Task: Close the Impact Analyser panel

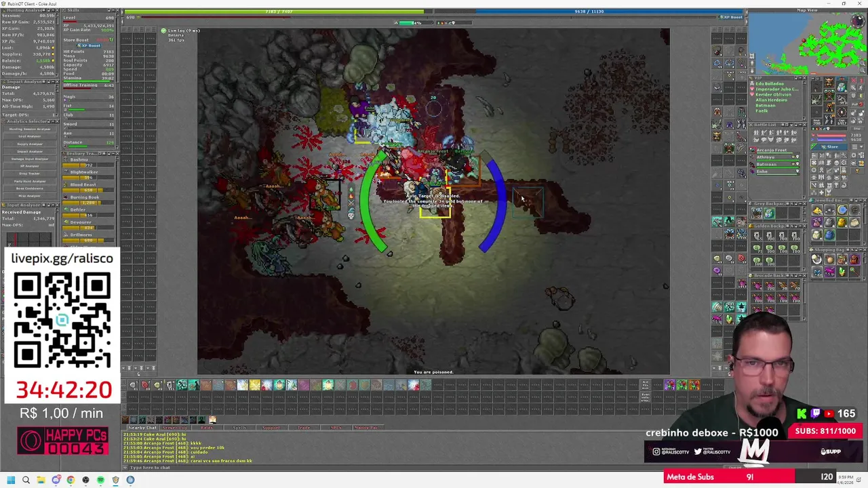Action: pos(57,81)
